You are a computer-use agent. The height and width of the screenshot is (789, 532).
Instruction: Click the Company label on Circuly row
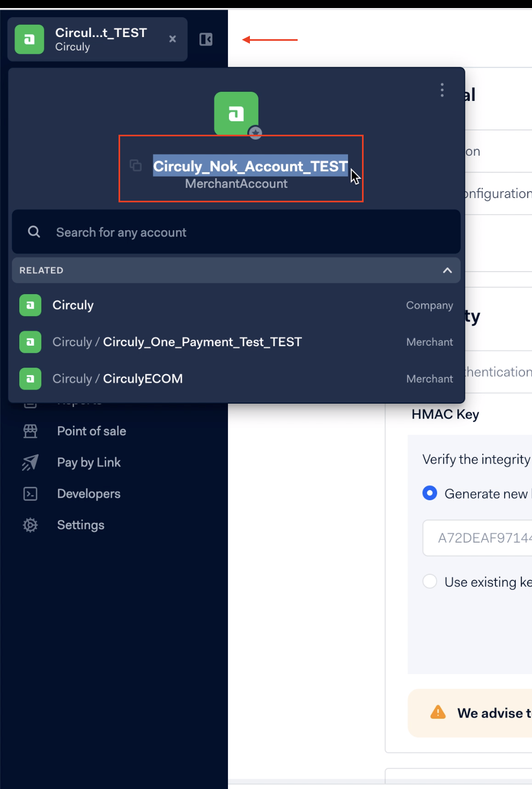pyautogui.click(x=430, y=305)
